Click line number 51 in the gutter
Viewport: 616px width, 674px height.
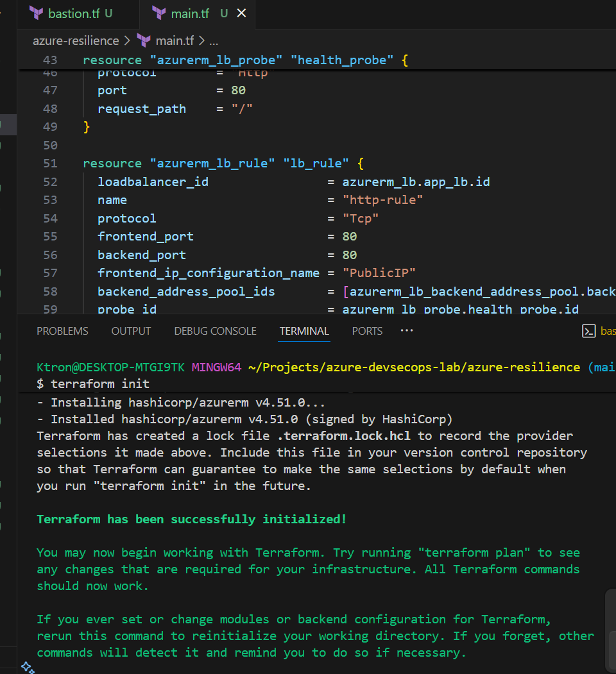click(50, 164)
